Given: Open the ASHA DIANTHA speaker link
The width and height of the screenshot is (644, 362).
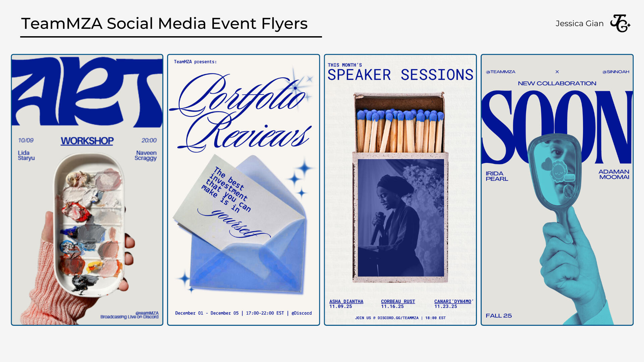Looking at the screenshot, I should (346, 301).
